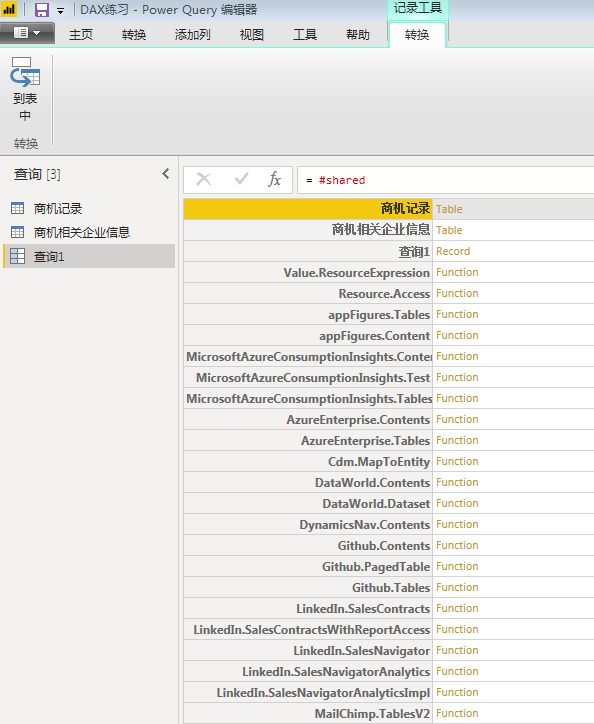Click Function for Github.Tables
594x724 pixels.
click(x=457, y=587)
